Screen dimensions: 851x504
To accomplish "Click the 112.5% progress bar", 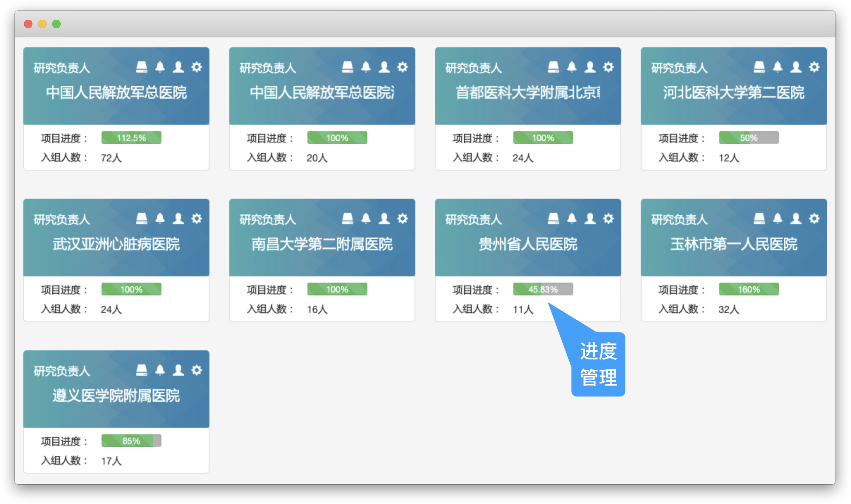I will 131,137.
